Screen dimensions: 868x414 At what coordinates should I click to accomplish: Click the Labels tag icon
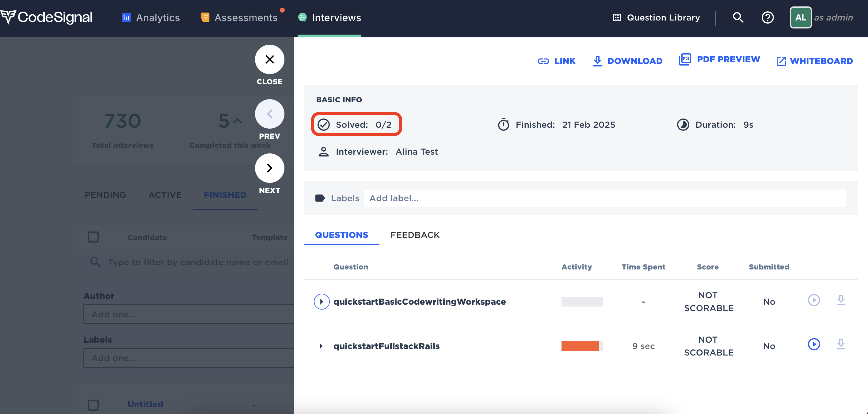(320, 198)
